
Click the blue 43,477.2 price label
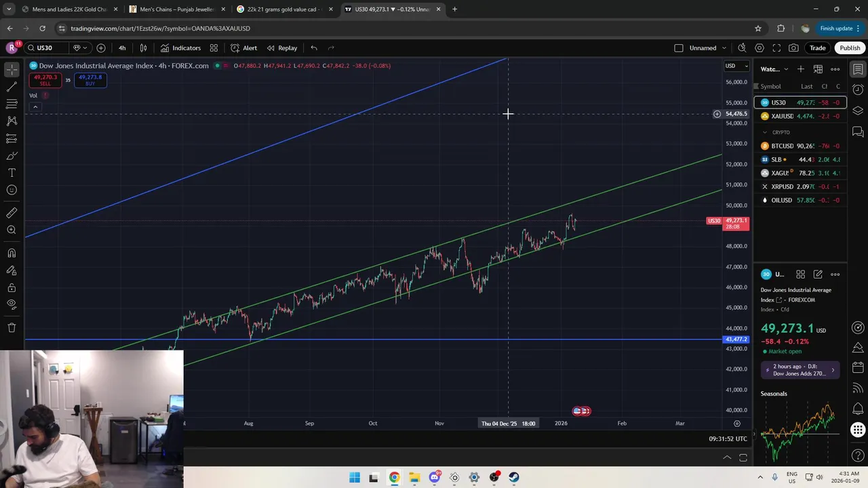click(736, 340)
